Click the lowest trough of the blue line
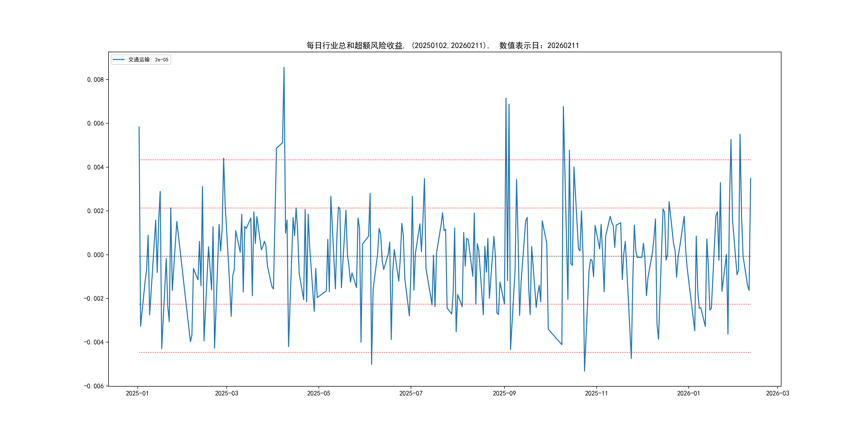Viewport: 868px width, 434px height. pyautogui.click(x=584, y=371)
